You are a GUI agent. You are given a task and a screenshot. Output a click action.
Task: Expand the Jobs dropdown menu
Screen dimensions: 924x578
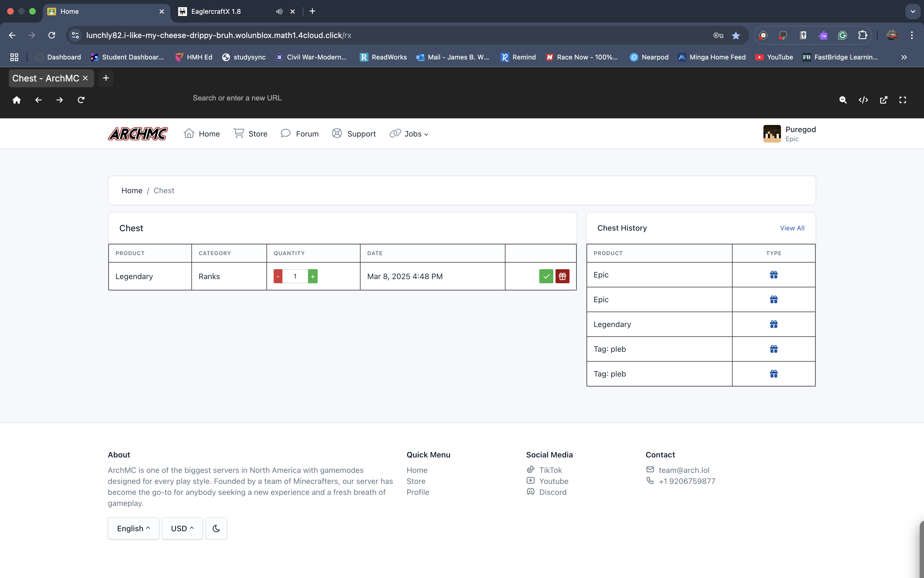click(x=409, y=134)
